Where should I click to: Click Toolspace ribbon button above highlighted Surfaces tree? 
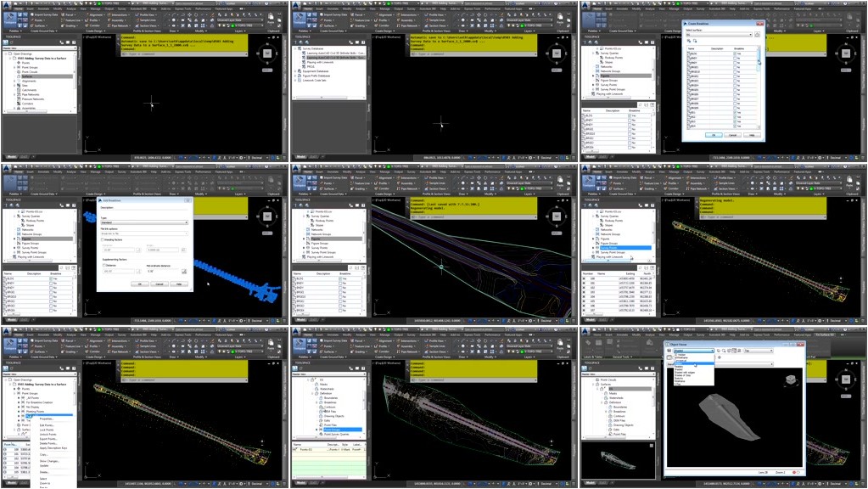(x=10, y=20)
